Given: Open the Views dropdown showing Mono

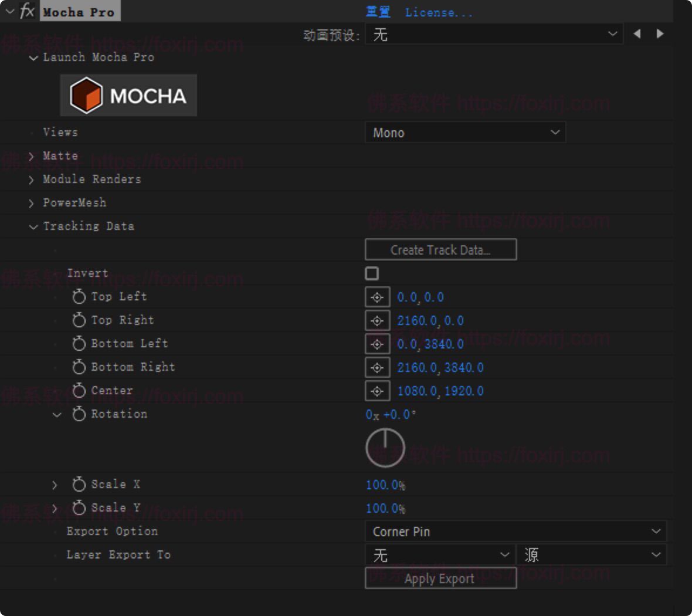Looking at the screenshot, I should pyautogui.click(x=465, y=133).
